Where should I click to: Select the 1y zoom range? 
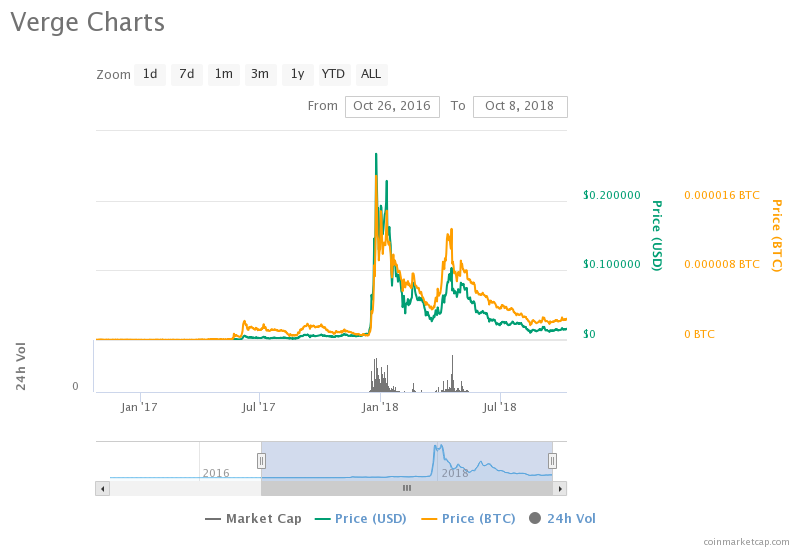pyautogui.click(x=297, y=74)
